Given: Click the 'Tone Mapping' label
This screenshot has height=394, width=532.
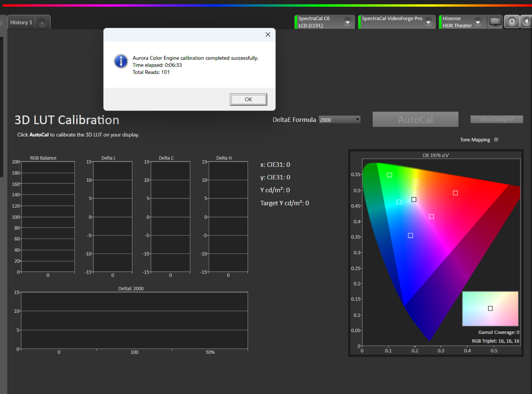Looking at the screenshot, I should (x=475, y=140).
